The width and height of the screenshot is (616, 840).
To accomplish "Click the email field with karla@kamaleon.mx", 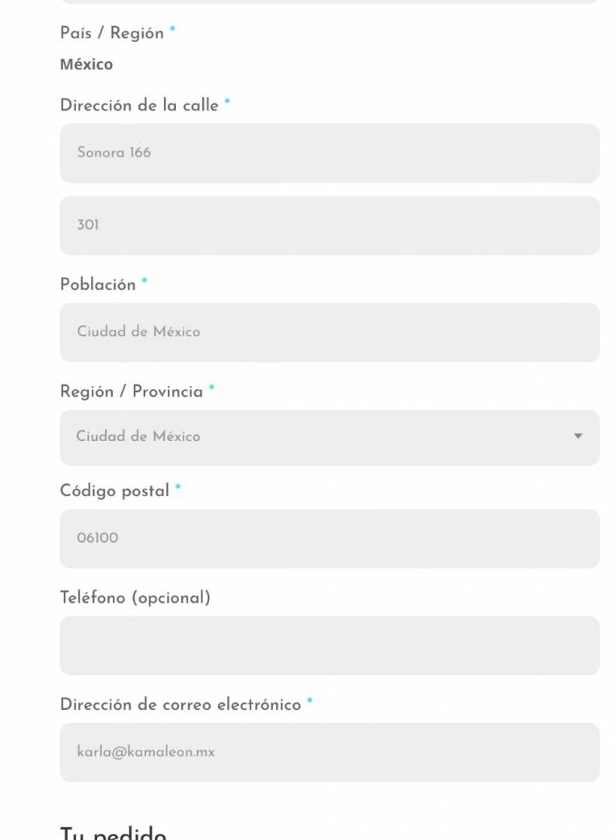I will click(330, 752).
